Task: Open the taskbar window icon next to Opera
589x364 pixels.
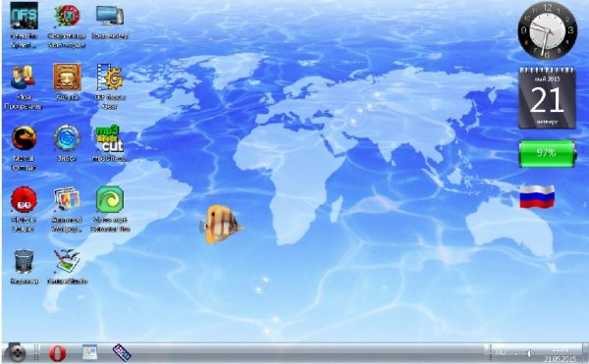Action: pos(89,353)
